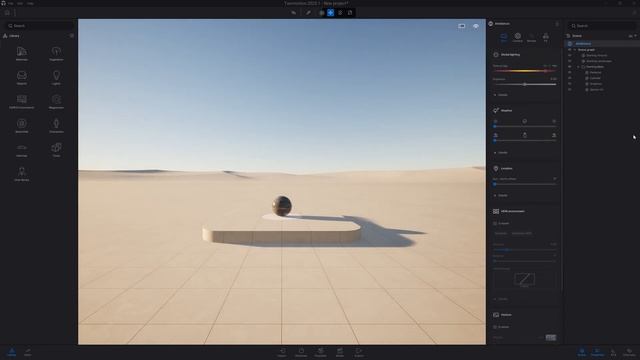640x360 pixels.
Task: Adjust the Weather sun-to-rain slider
Action: [x=524, y=127]
